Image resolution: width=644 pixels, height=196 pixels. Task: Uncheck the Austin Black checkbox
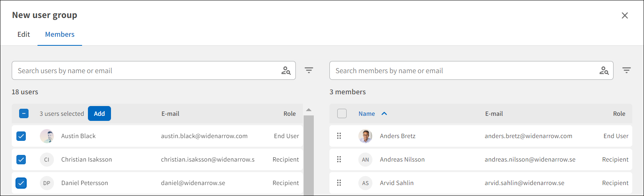click(x=21, y=136)
